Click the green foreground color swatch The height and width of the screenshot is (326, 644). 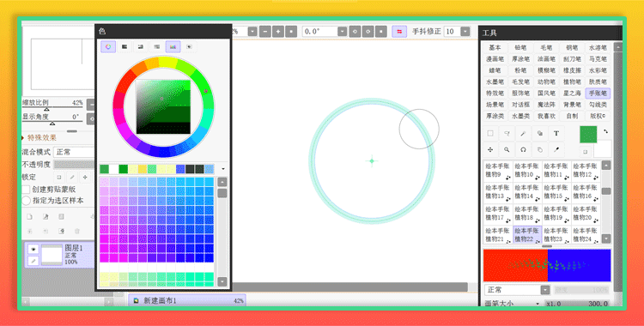tap(588, 135)
